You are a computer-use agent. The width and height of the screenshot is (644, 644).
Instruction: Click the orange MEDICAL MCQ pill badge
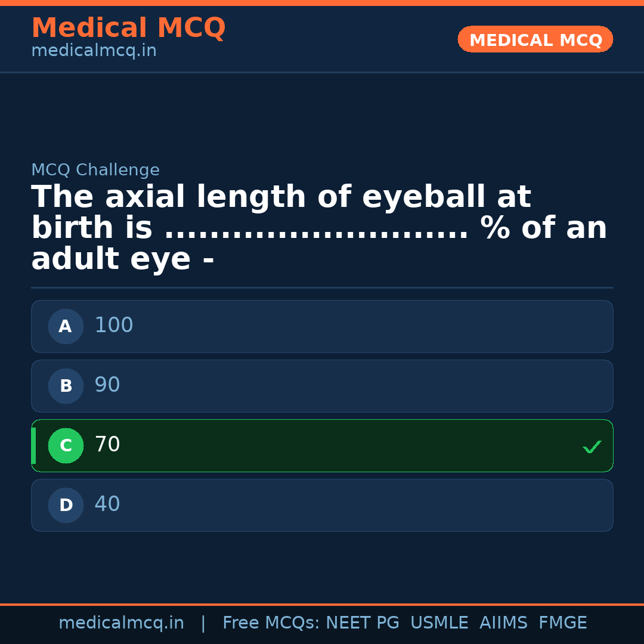pyautogui.click(x=535, y=39)
